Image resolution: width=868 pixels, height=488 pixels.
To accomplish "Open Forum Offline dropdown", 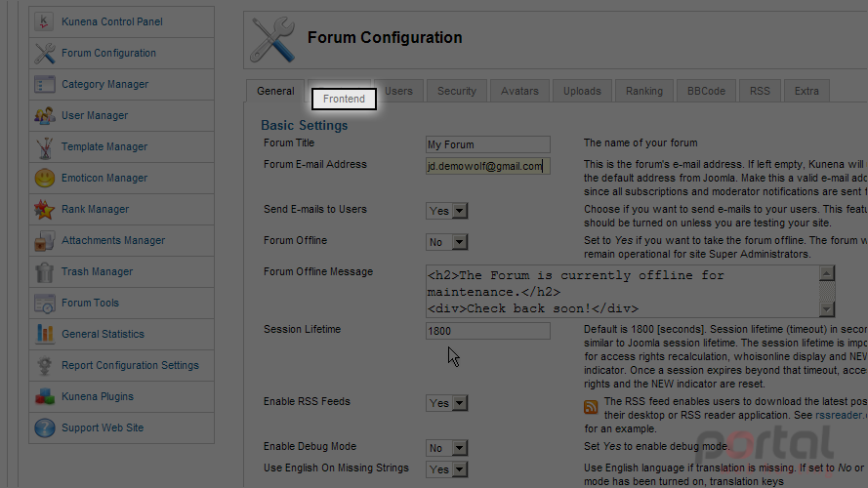I will 447,242.
